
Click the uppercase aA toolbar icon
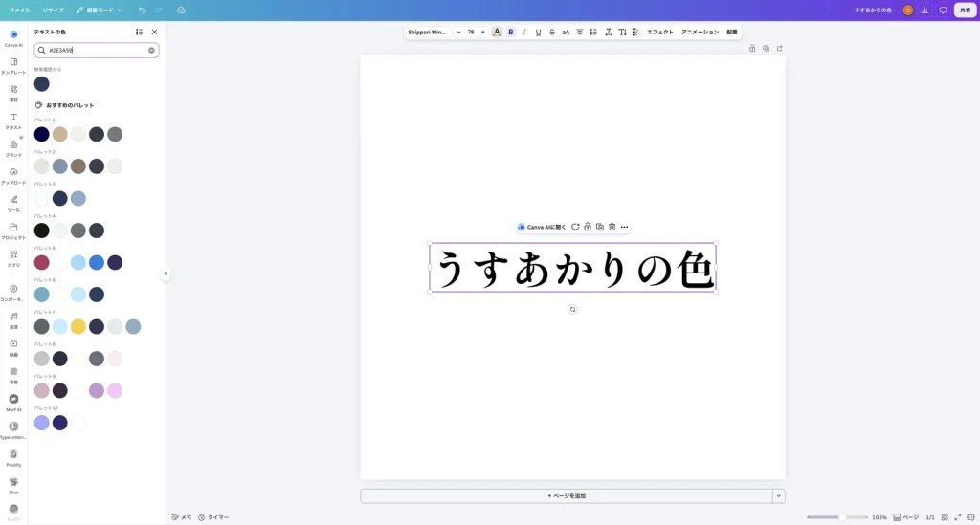pos(566,32)
